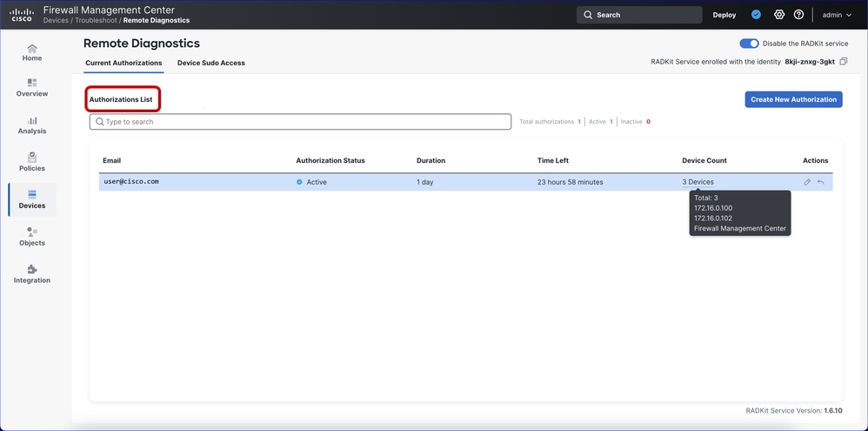Click Troubleshoot in the breadcrumb
The height and width of the screenshot is (431, 868).
(x=96, y=21)
